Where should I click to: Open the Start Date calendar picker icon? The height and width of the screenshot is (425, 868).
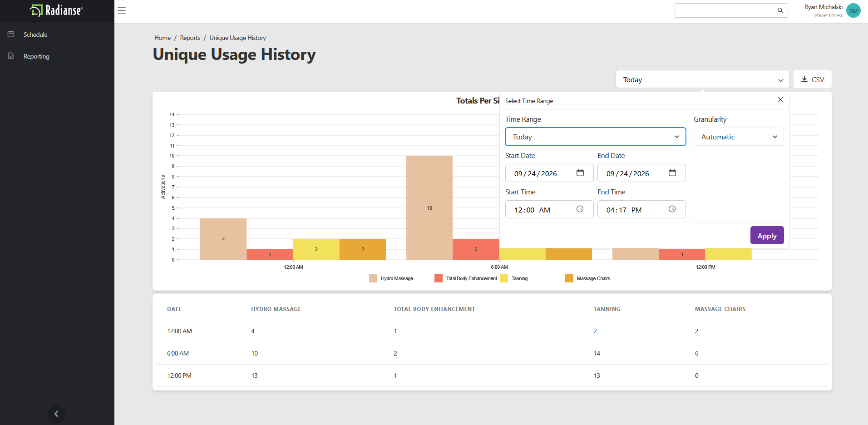click(x=580, y=173)
